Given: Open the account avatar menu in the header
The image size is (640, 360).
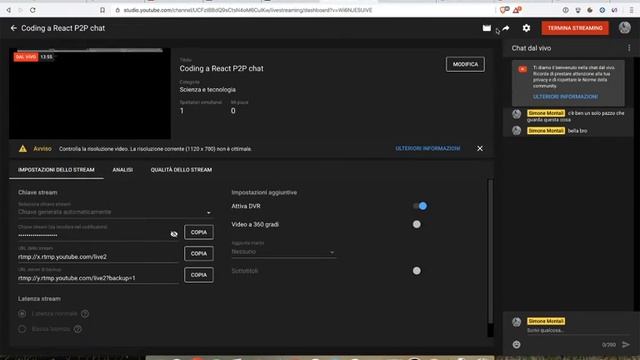Looking at the screenshot, I should click(x=624, y=28).
